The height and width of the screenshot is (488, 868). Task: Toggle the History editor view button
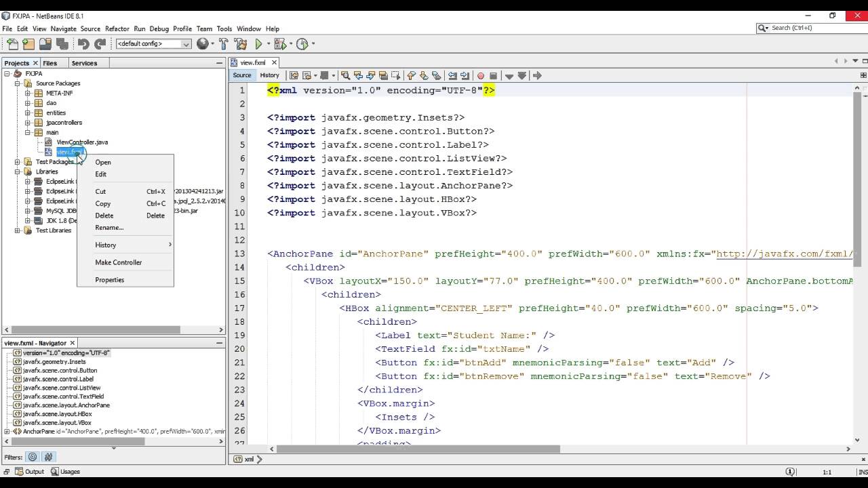pos(269,75)
